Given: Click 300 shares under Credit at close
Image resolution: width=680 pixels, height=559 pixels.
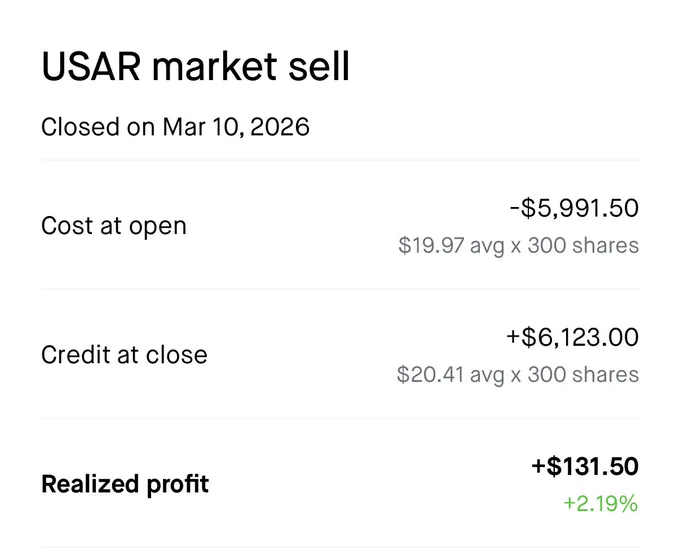Looking at the screenshot, I should (583, 375).
